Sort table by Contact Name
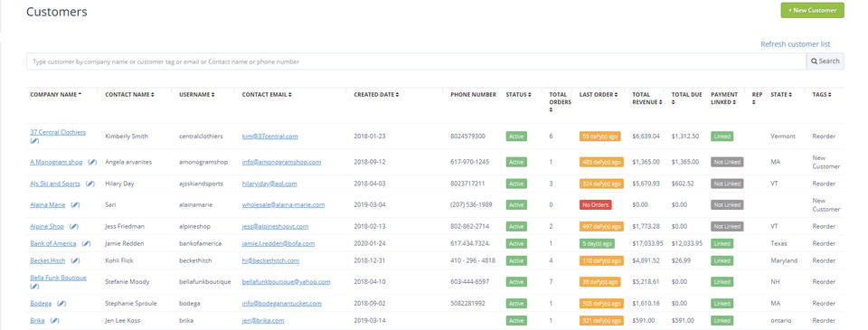Screen dimensions: 868x330 click(x=129, y=95)
